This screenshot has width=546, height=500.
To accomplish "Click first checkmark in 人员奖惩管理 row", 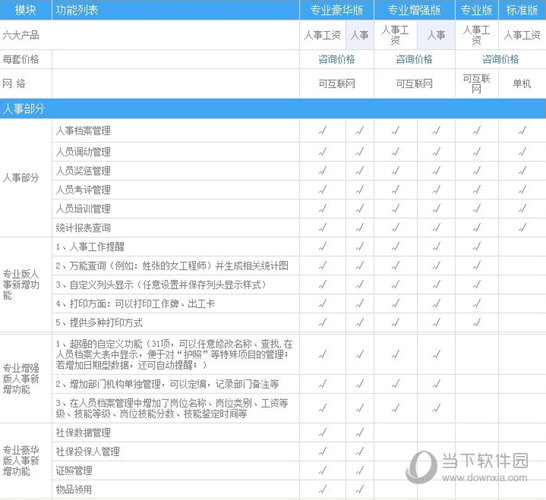I will pos(322,171).
